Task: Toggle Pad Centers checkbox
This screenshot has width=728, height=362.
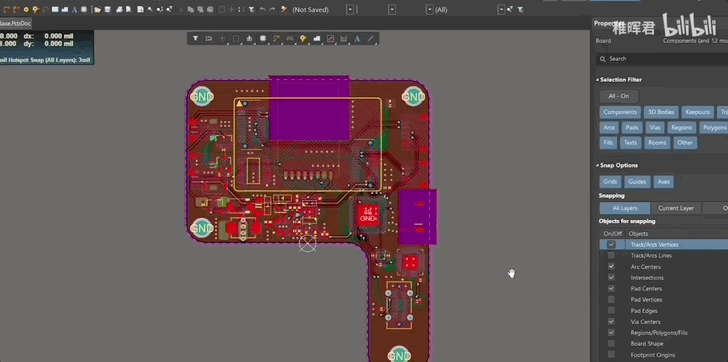Action: click(611, 289)
